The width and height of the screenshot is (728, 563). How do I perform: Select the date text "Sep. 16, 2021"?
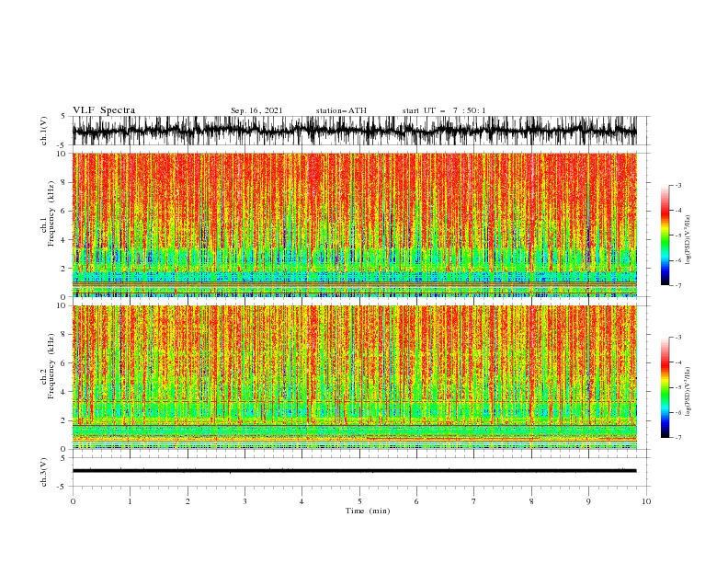[256, 110]
